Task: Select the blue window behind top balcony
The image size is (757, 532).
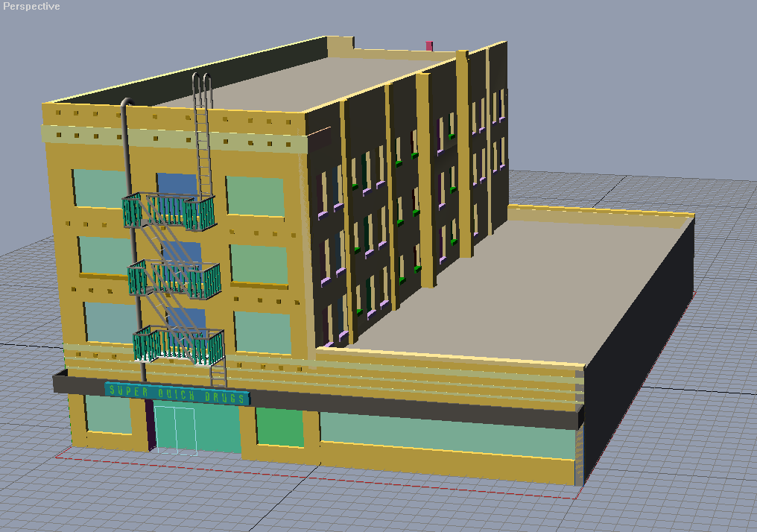Action: point(177,185)
